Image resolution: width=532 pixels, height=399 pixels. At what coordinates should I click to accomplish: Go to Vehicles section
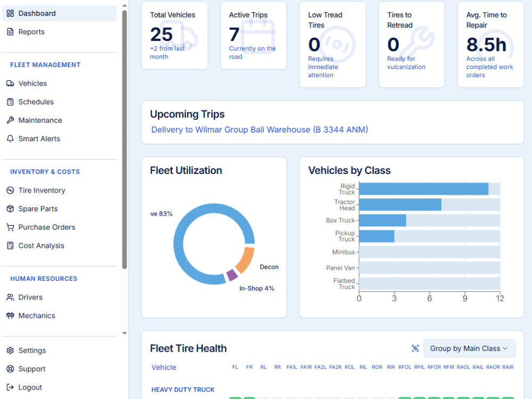coord(59,84)
